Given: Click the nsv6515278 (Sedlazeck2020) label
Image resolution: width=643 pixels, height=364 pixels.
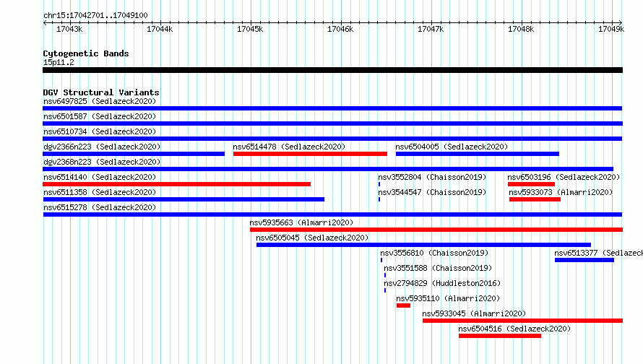Looking at the screenshot, I should 100,207.
